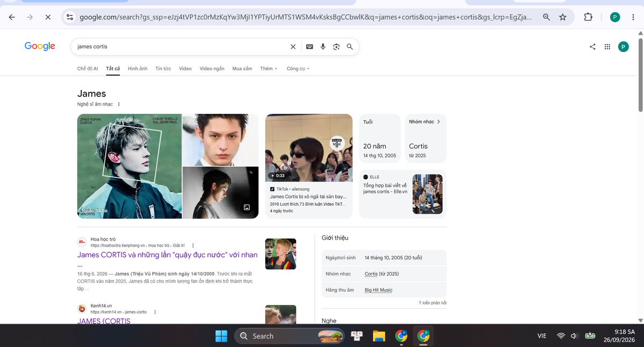Click the Kenh14.vn site name
The height and width of the screenshot is (347, 644).
pyautogui.click(x=101, y=306)
